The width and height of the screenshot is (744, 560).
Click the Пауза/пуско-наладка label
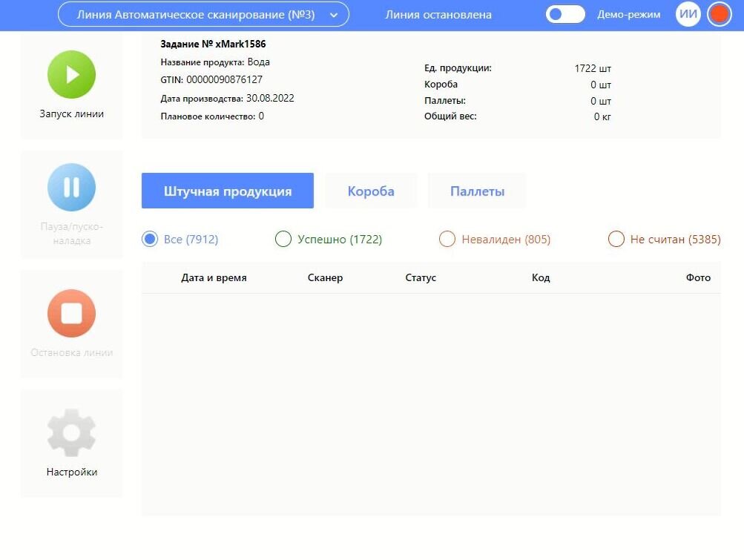72,234
